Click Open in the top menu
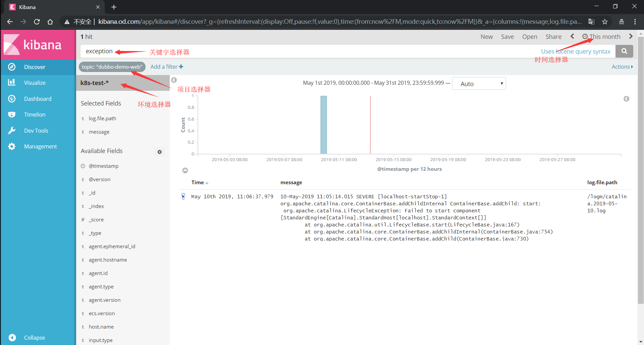The width and height of the screenshot is (644, 345). [530, 37]
